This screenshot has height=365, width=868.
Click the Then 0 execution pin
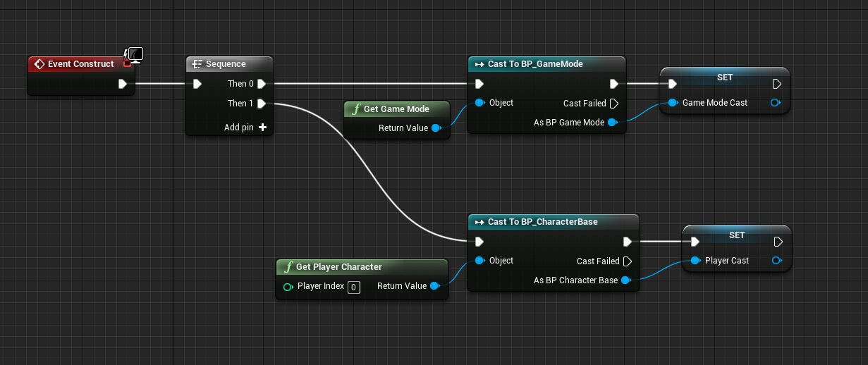coord(262,84)
